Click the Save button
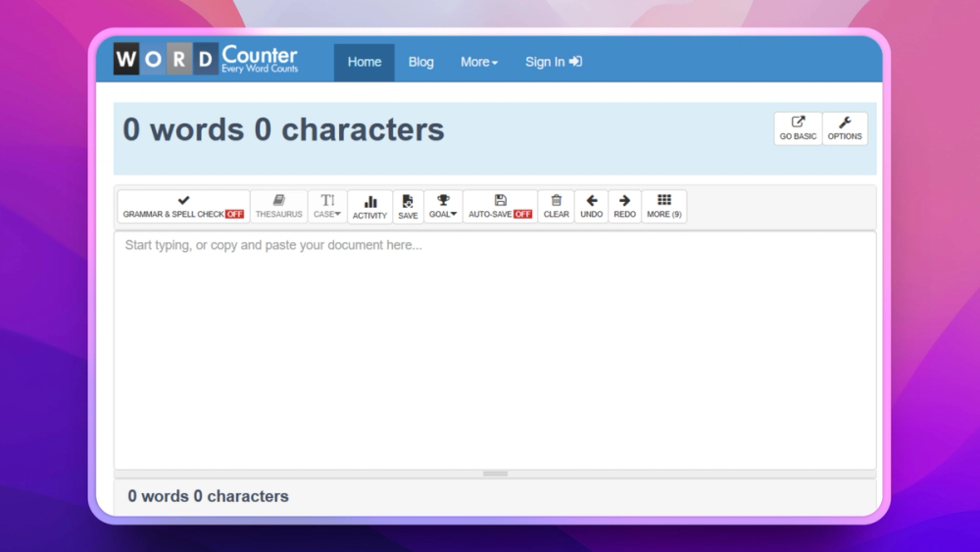 point(408,207)
